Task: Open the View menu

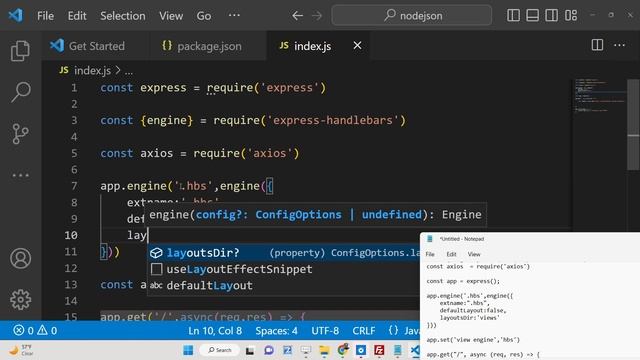Action: [171, 16]
